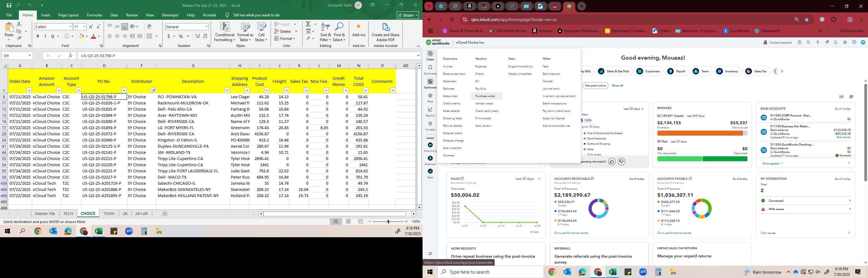Screen dimensions: 868x278
Task: Click the Get paid online button
Action: (595, 86)
